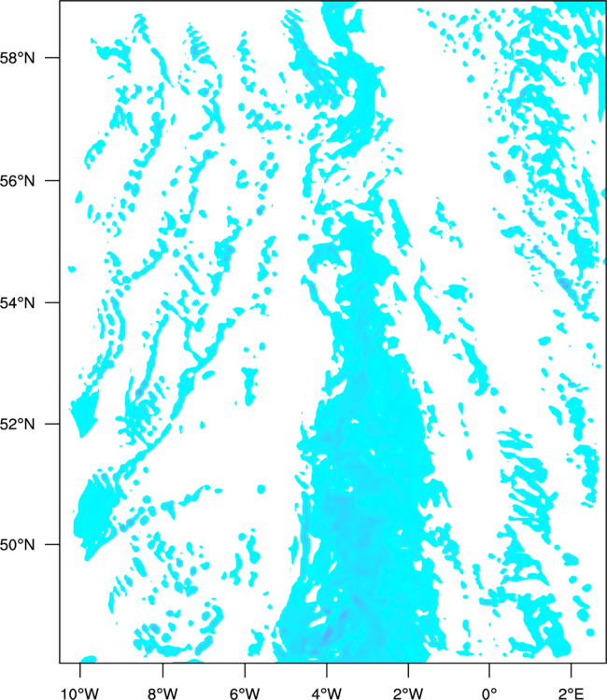The height and width of the screenshot is (700, 607).
Task: Click the 58°N latitude label
Action: click(17, 58)
